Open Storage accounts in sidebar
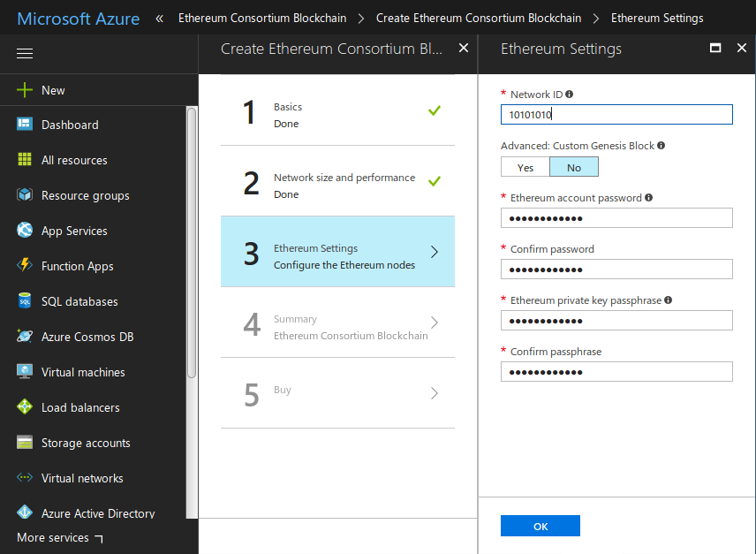 coord(86,443)
